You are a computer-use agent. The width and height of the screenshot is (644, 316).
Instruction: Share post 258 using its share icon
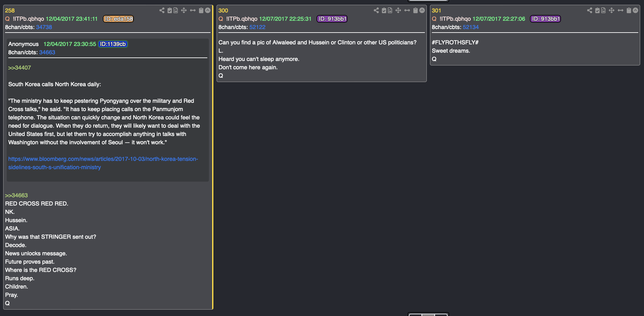click(x=162, y=11)
